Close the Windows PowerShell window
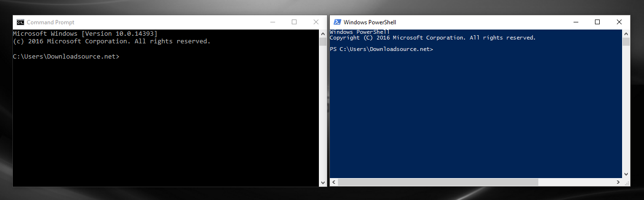The width and height of the screenshot is (644, 200). coord(619,22)
